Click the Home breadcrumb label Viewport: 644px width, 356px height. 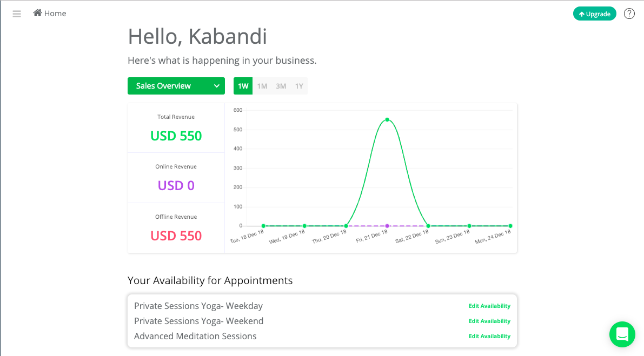click(55, 14)
